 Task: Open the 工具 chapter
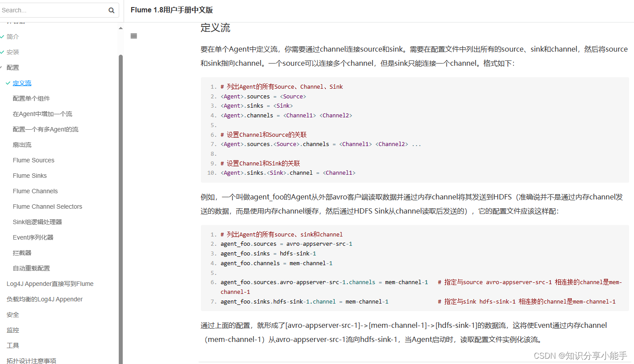click(13, 345)
